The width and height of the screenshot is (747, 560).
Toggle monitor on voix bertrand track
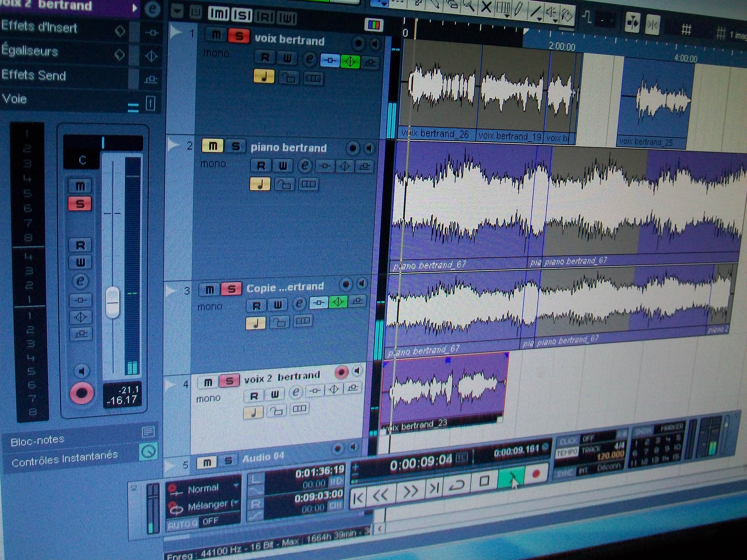click(375, 44)
